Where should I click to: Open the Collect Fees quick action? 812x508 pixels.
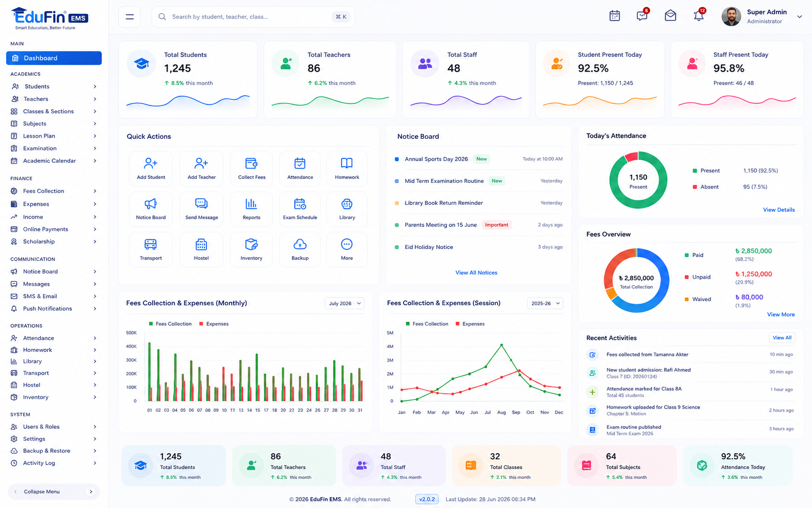click(251, 168)
